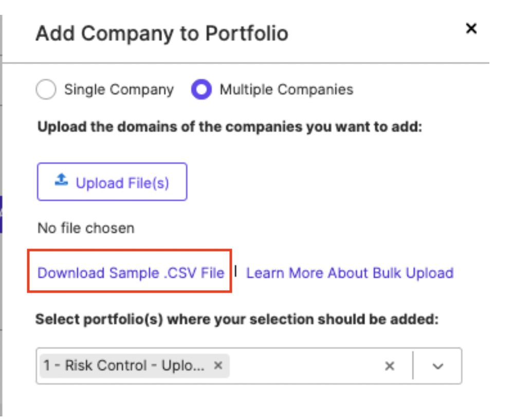
Task: Close the Add Company to Portfolio dialog
Action: pos(471,29)
